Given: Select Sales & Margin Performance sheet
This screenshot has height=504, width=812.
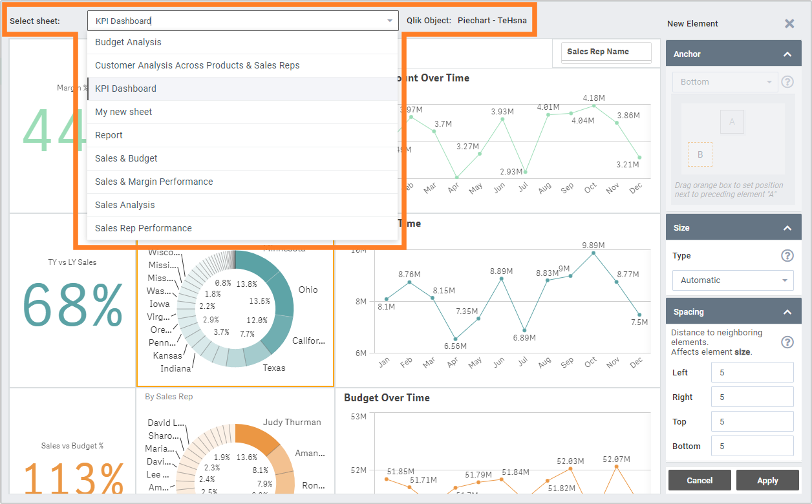Looking at the screenshot, I should (242, 182).
